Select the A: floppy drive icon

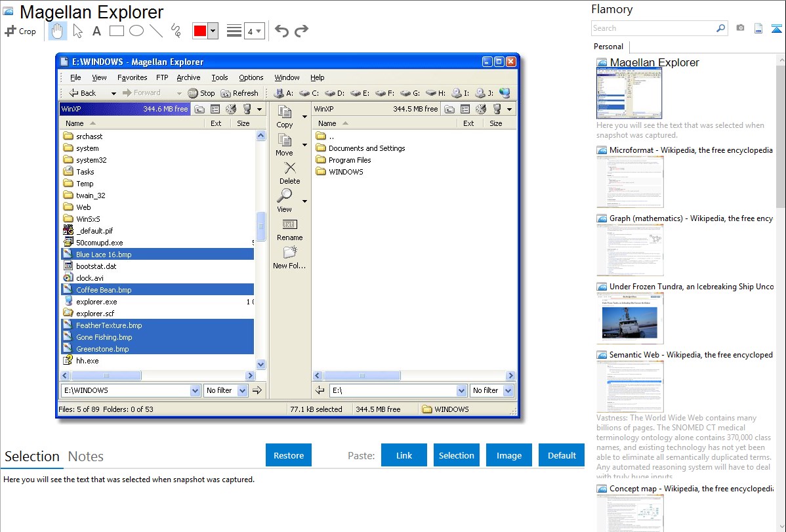click(283, 93)
